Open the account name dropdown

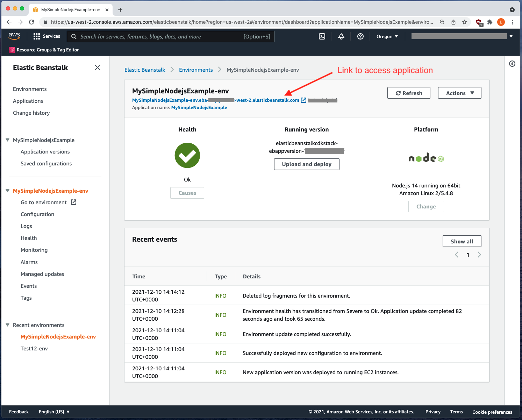pyautogui.click(x=462, y=36)
